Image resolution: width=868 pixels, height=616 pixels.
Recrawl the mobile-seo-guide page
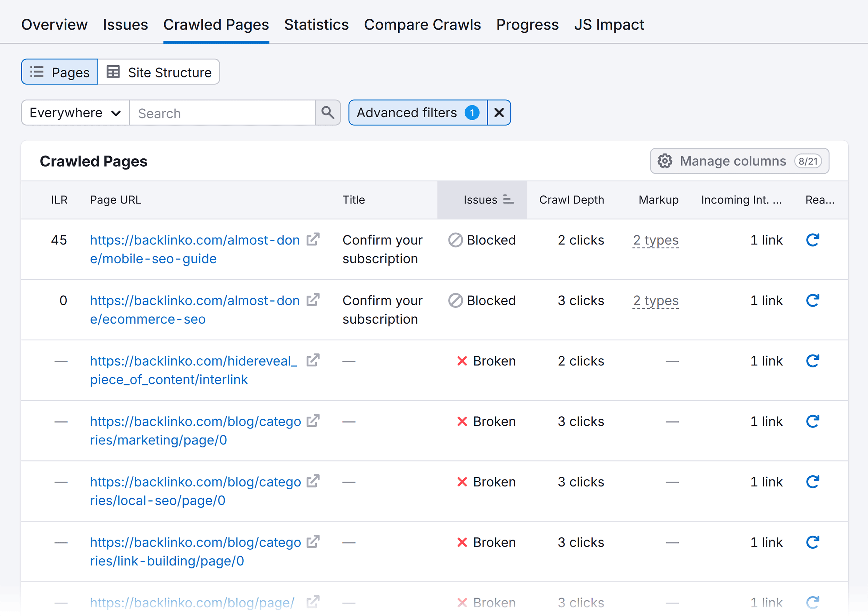pos(813,240)
